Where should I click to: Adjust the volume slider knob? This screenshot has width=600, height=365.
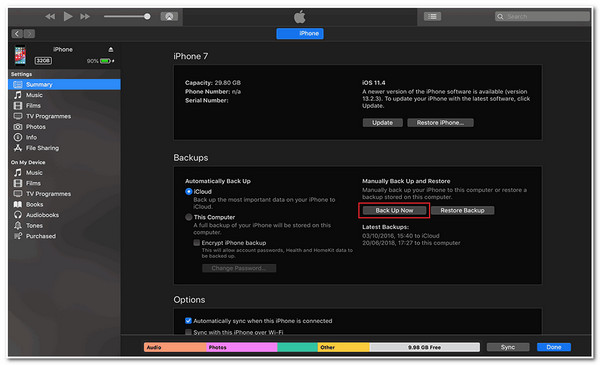click(147, 16)
